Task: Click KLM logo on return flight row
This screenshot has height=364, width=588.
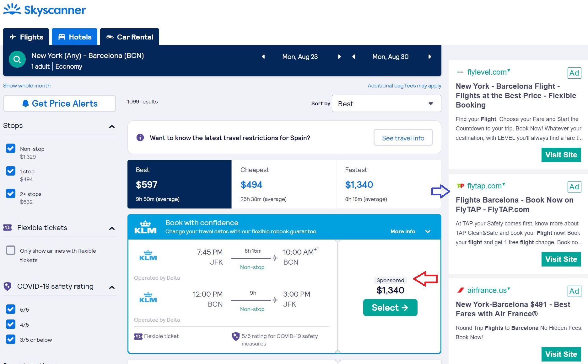Action: click(x=148, y=298)
